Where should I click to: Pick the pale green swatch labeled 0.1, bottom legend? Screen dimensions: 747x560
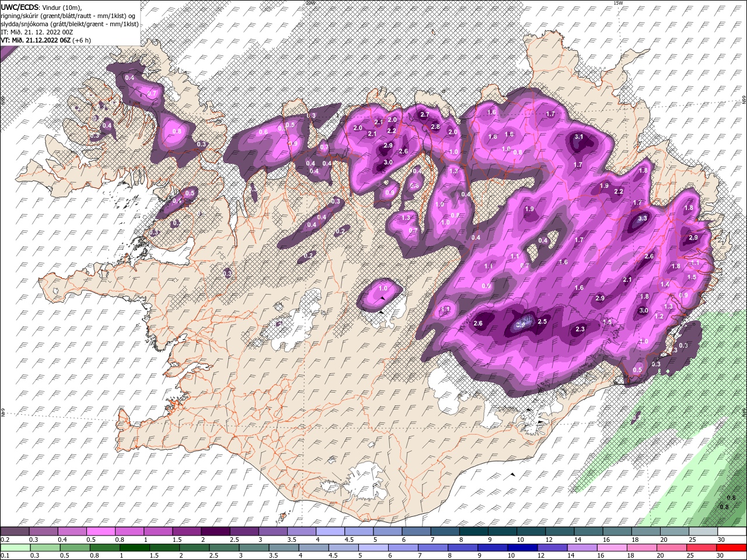(15, 547)
